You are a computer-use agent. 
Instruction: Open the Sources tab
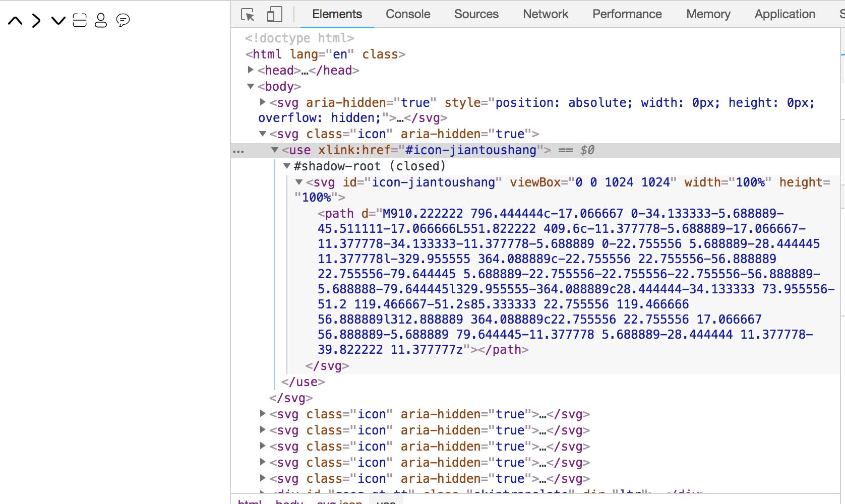tap(476, 14)
